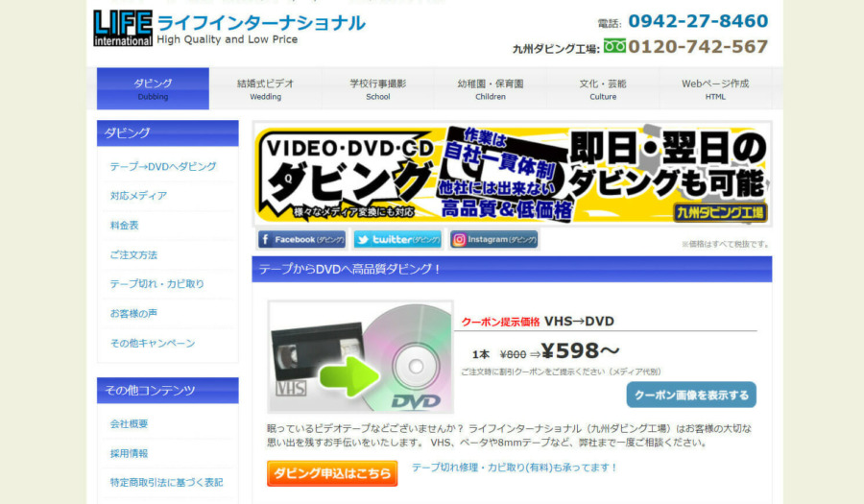Screen dimensions: 864x504
Task: Click the LIFE international logo
Action: click(x=123, y=28)
